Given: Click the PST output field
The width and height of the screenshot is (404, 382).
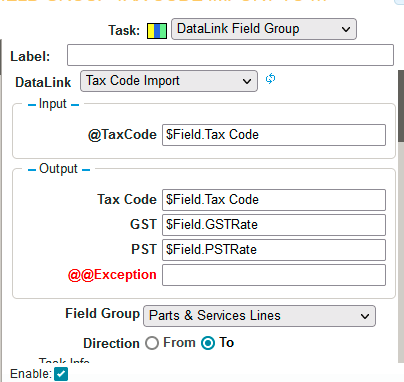Looking at the screenshot, I should coord(274,250).
